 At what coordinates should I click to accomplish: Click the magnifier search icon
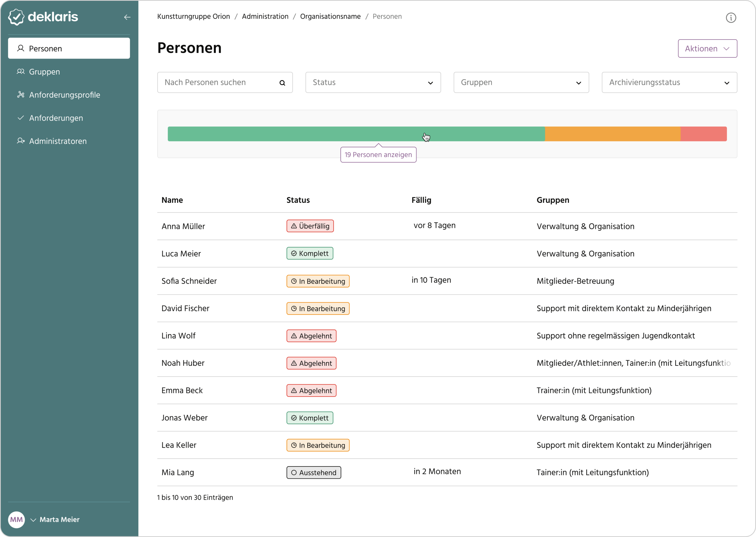click(282, 83)
